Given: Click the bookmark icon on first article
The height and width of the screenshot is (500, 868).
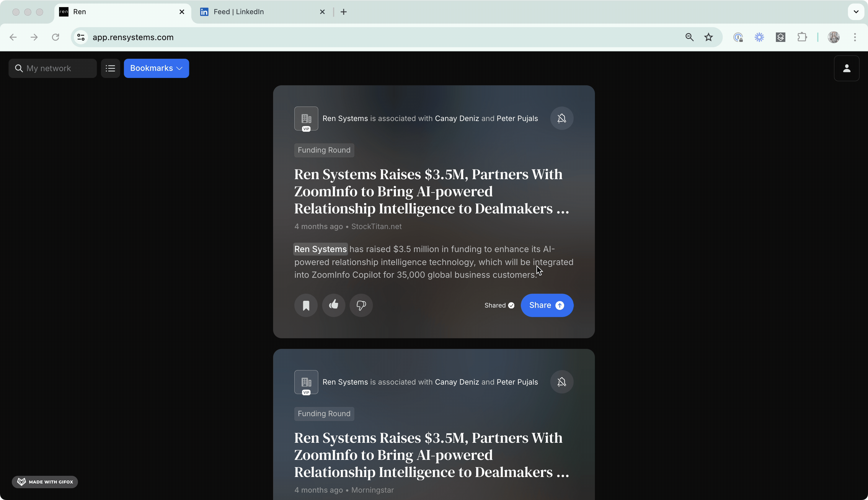Looking at the screenshot, I should (x=306, y=305).
